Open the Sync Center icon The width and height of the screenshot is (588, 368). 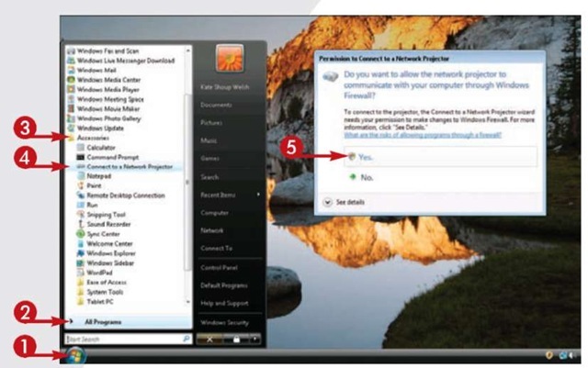pyautogui.click(x=80, y=234)
